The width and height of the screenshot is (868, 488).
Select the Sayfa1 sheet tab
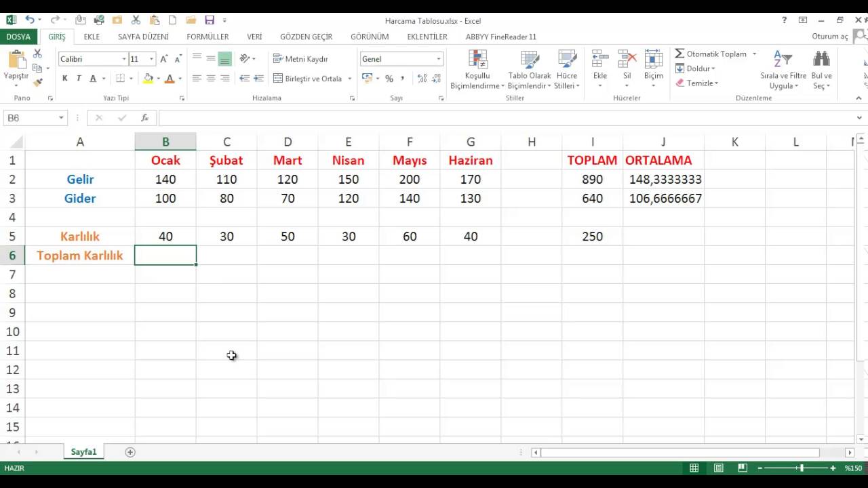[x=84, y=452]
